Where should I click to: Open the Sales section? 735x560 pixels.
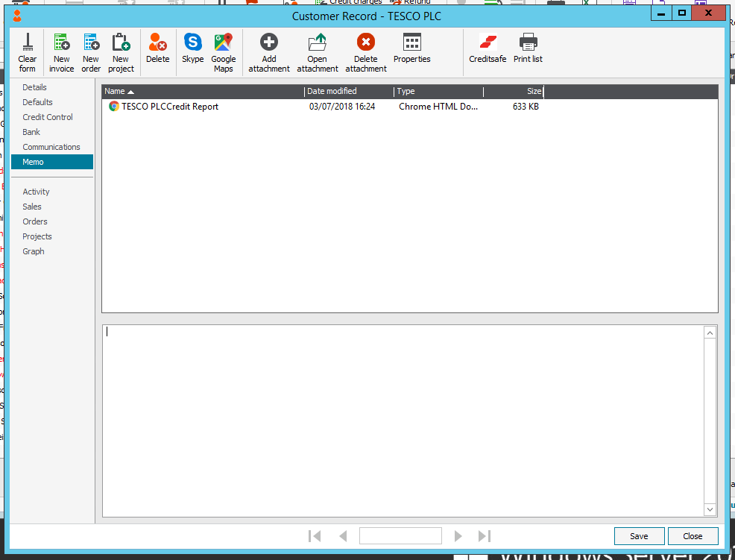[32, 207]
